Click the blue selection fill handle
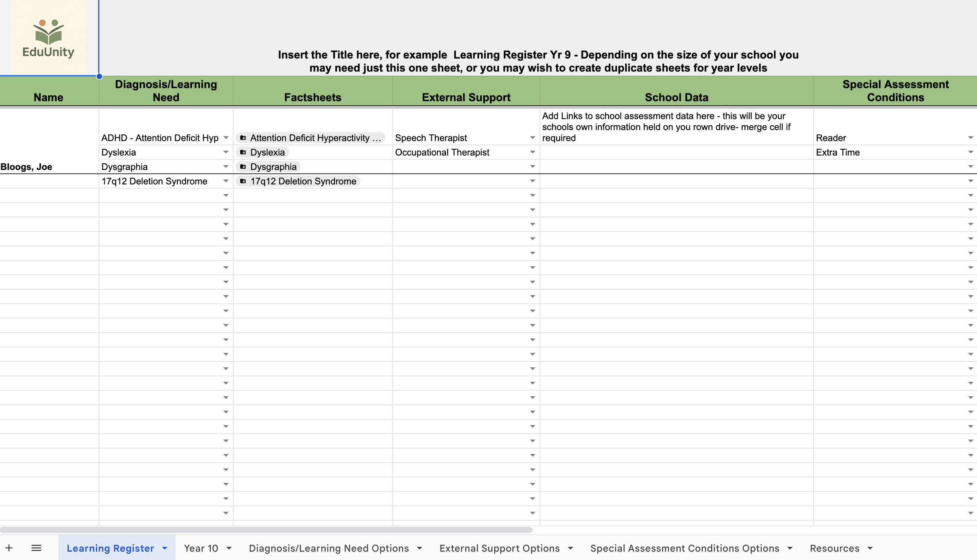Image resolution: width=977 pixels, height=560 pixels. pyautogui.click(x=99, y=76)
